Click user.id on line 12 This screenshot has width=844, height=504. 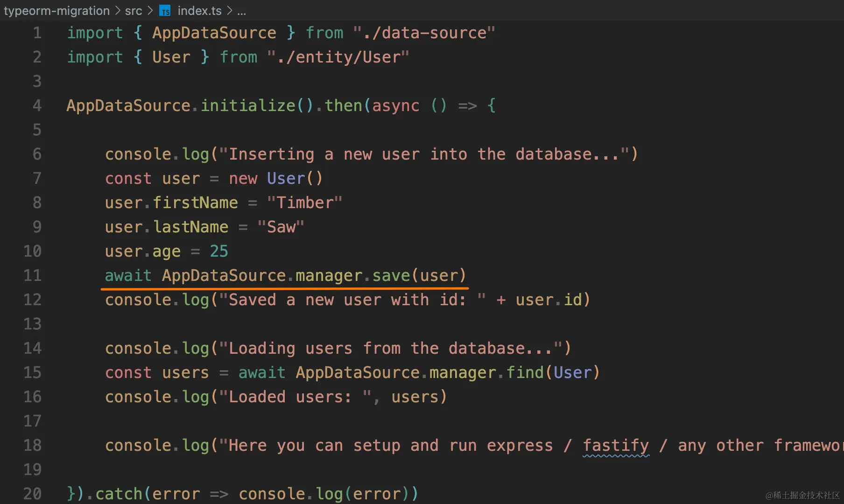click(549, 300)
